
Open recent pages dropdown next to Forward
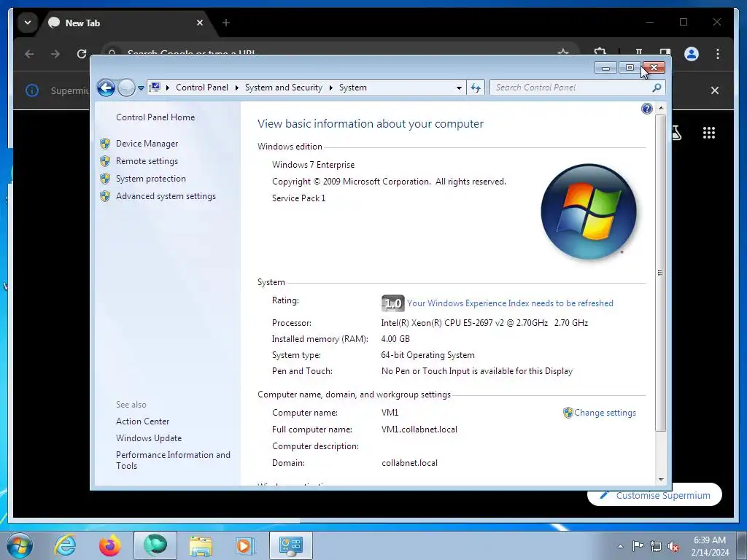[x=141, y=87]
